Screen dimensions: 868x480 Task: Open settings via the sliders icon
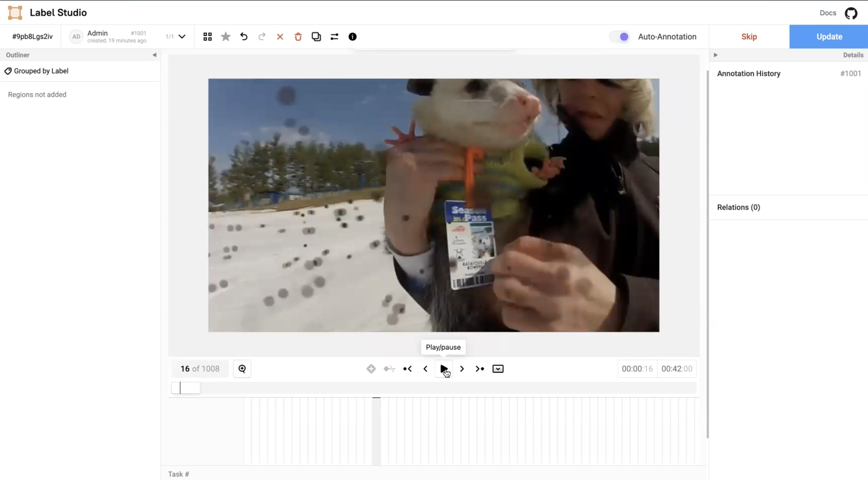(334, 37)
